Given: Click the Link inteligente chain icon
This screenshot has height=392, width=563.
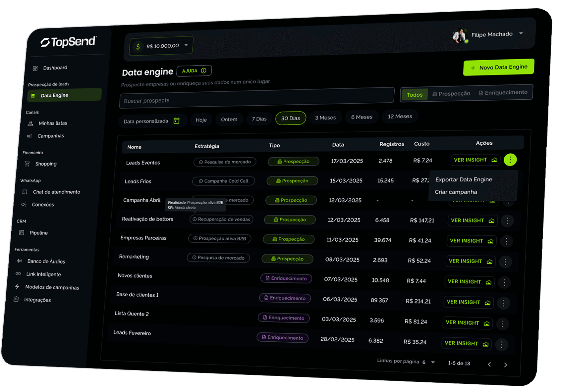Looking at the screenshot, I should click(x=18, y=273).
